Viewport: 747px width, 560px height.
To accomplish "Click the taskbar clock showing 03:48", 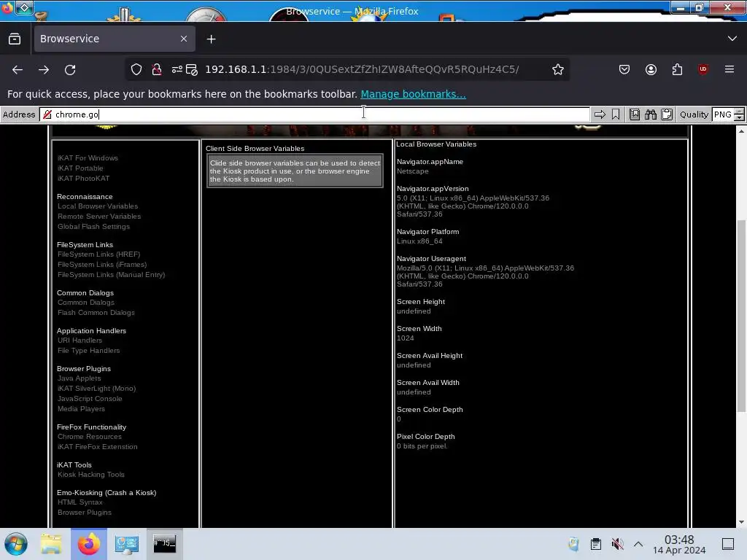I will click(679, 544).
